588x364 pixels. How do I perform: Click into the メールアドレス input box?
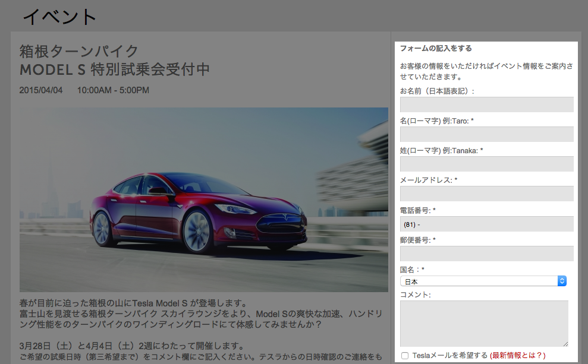(x=486, y=194)
